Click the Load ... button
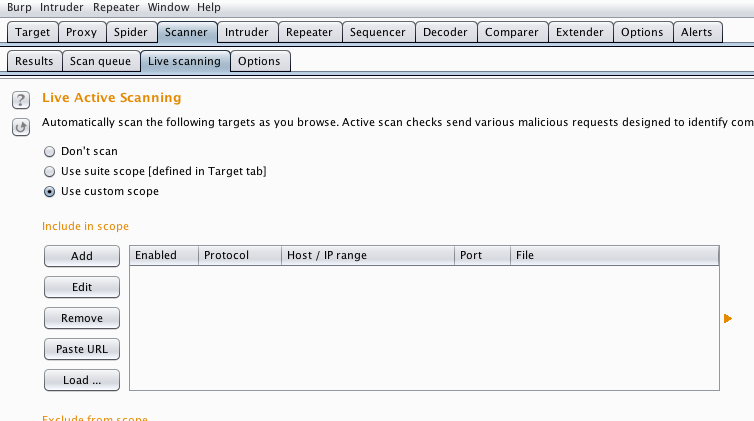The image size is (754, 421). (x=82, y=380)
